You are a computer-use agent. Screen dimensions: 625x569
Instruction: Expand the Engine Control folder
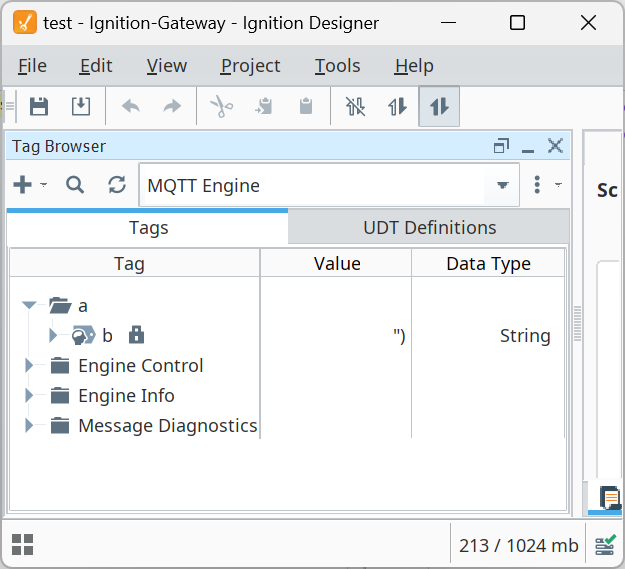[28, 365]
